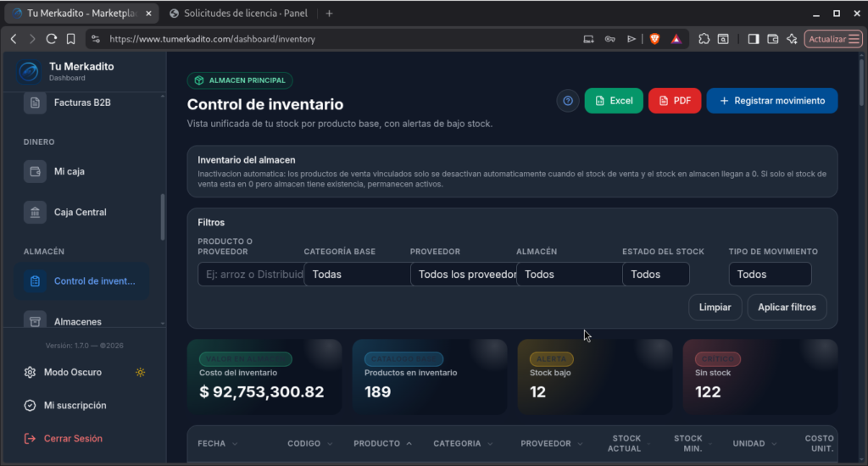The height and width of the screenshot is (466, 868).
Task: Go back in browser history
Action: coord(14,39)
